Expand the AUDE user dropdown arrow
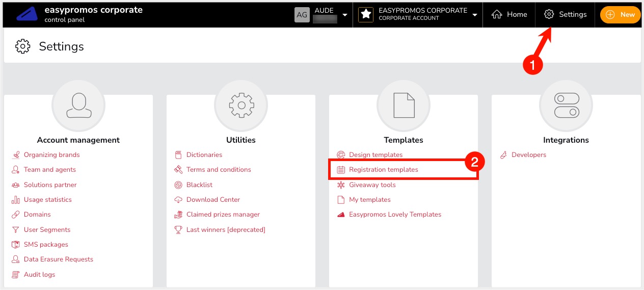Image resolution: width=644 pixels, height=290 pixels. pos(345,15)
